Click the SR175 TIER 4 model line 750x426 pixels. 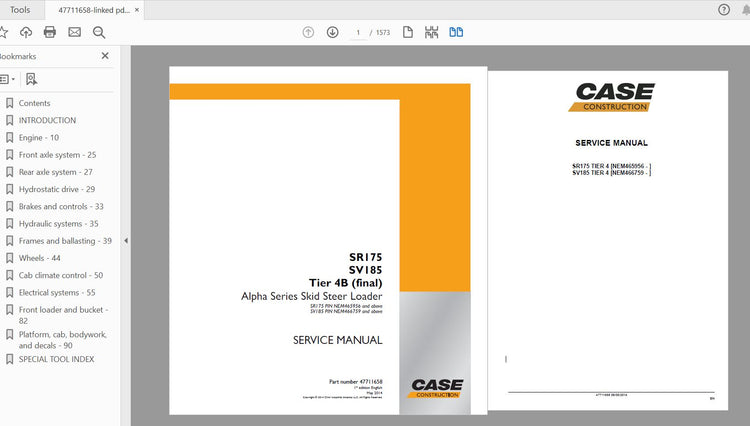pos(611,166)
